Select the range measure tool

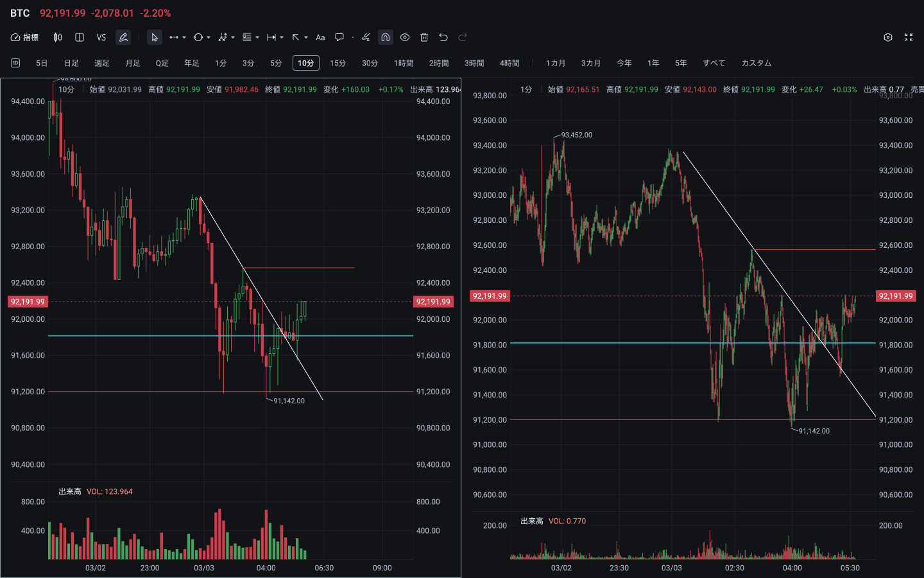coord(271,37)
